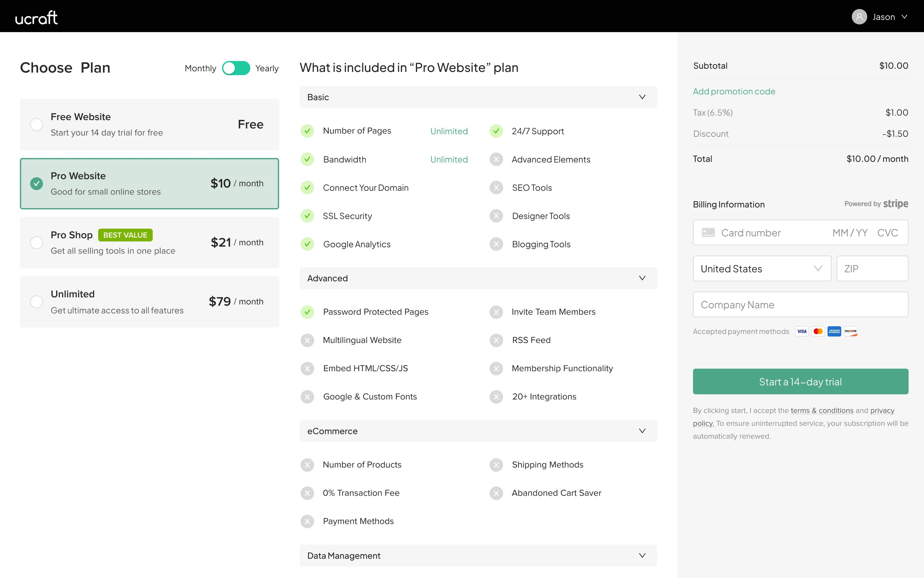The height and width of the screenshot is (578, 924).
Task: Toggle the Monthly/Yearly billing switch
Action: [x=236, y=68]
